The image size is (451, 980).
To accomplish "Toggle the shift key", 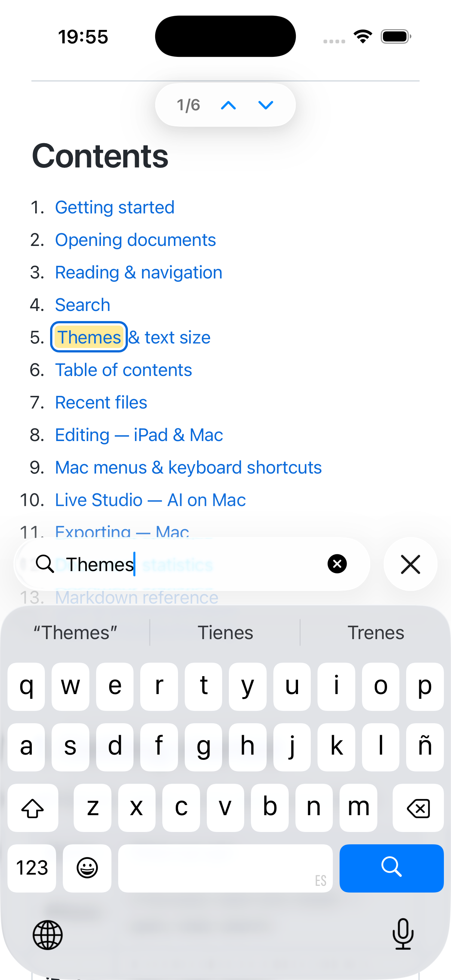I will click(x=33, y=808).
